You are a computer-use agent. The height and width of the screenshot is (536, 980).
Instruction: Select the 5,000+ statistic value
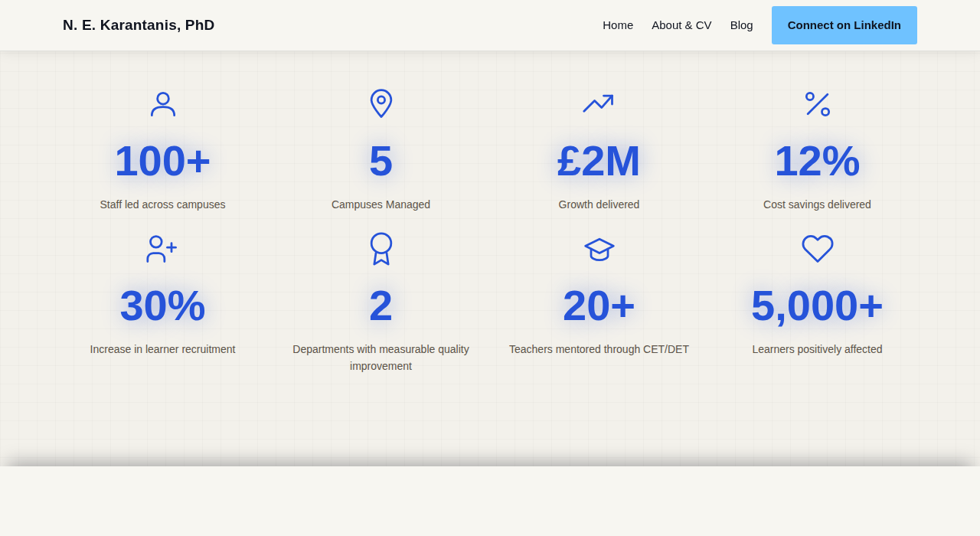[x=817, y=306]
